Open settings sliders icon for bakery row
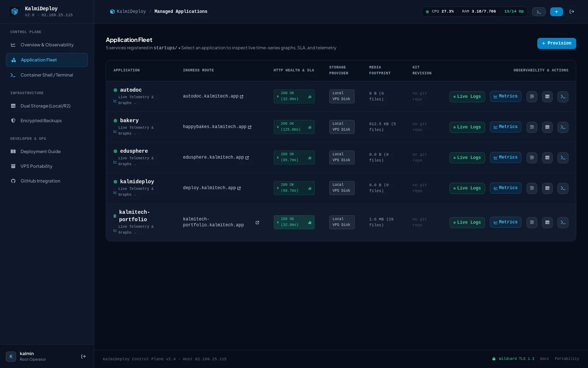 click(x=532, y=127)
